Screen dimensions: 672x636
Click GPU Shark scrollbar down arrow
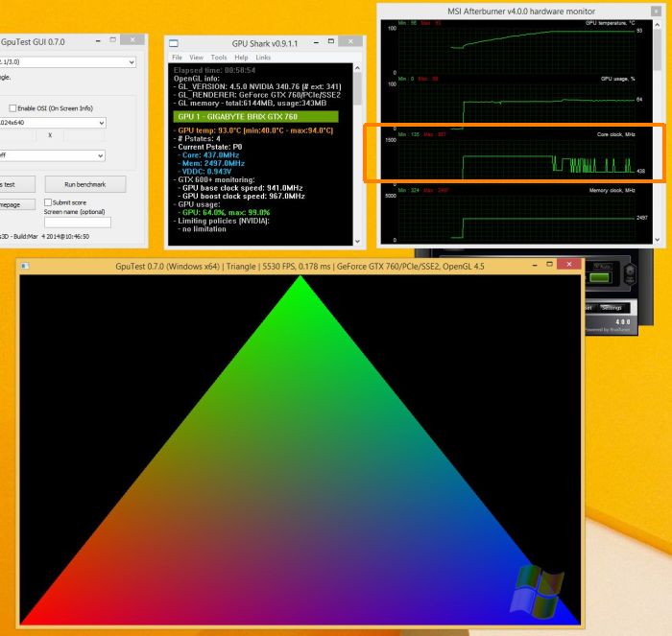point(357,241)
